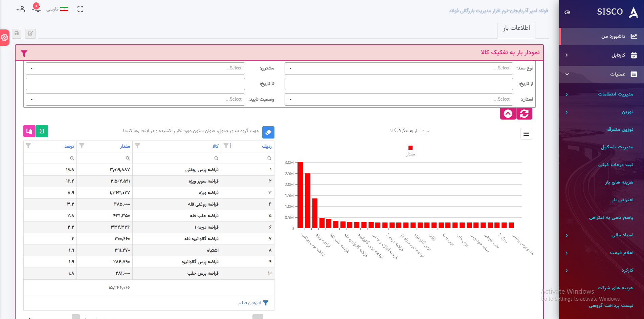Click the fullscreen toggle icon
Viewport: 644px width, 319px height.
pos(80,9)
